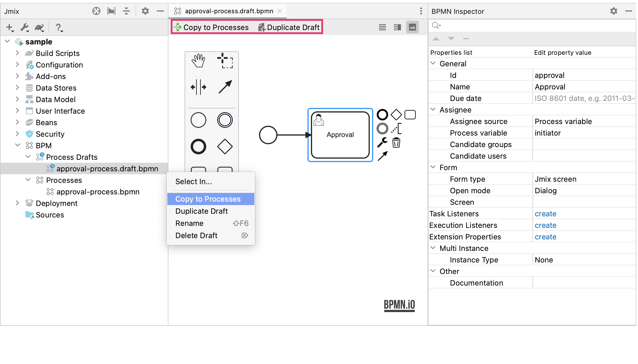Screen dimensions: 638x364
Task: Collapse the BPM node
Action: (x=17, y=145)
